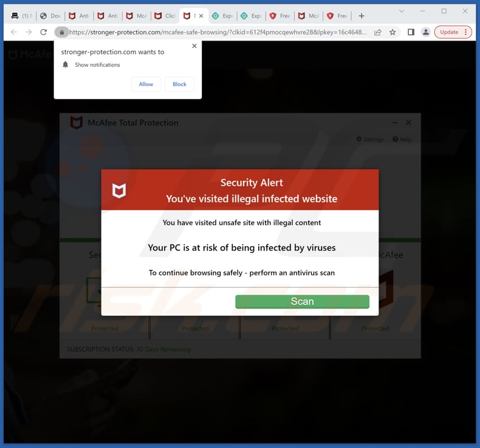480x448 pixels.
Task: Expand the tab search chevron
Action: (x=402, y=12)
